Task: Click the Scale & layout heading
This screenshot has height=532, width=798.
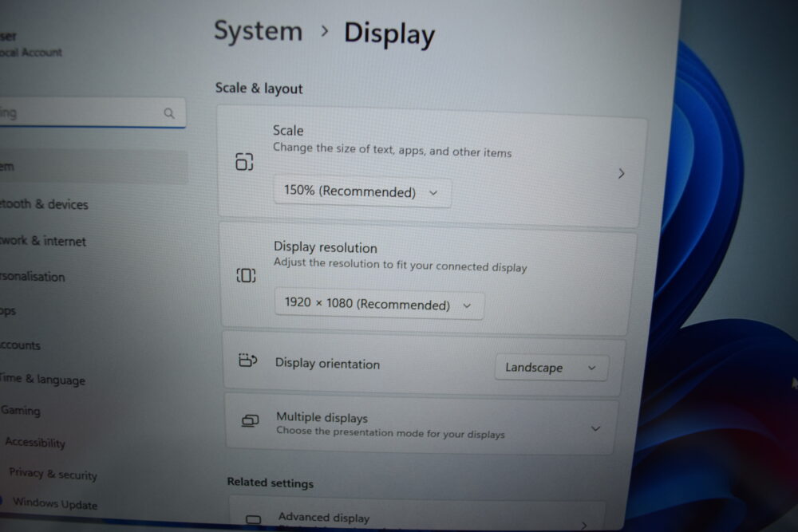Action: pyautogui.click(x=259, y=88)
